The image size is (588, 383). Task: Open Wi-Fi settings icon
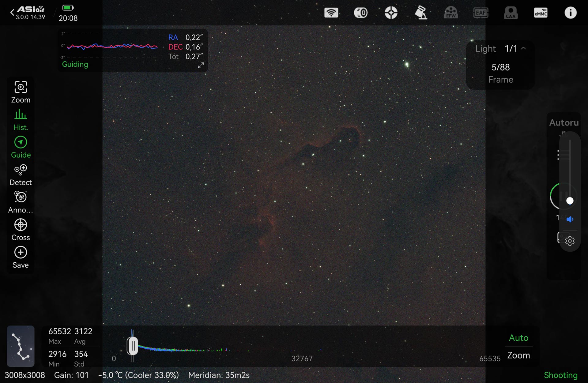tap(331, 13)
